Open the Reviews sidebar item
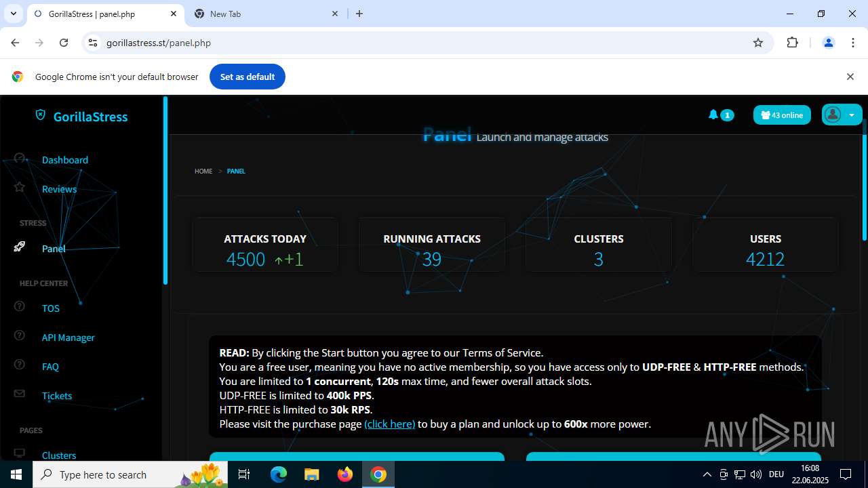 [59, 189]
